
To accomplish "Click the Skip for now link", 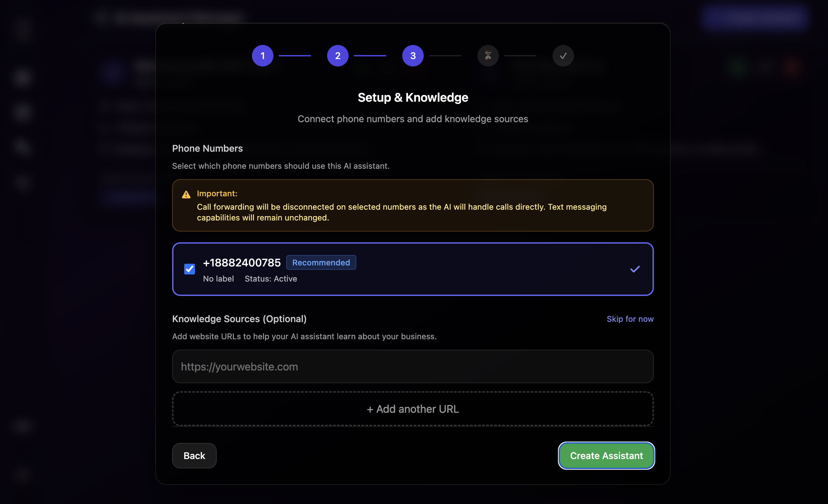I will pos(630,319).
